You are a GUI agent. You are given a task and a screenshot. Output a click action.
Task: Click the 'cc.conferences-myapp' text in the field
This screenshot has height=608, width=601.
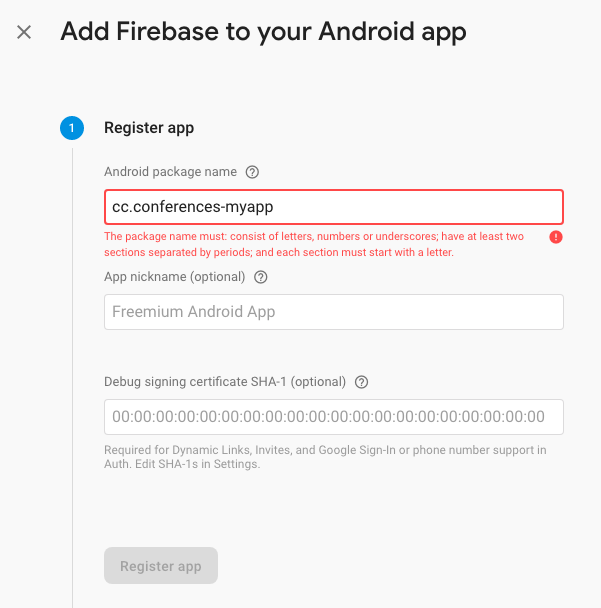coord(192,207)
